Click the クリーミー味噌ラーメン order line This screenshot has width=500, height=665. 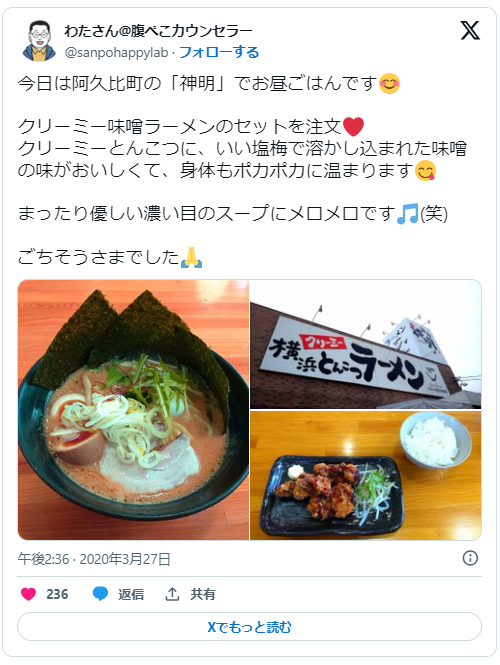point(191,127)
